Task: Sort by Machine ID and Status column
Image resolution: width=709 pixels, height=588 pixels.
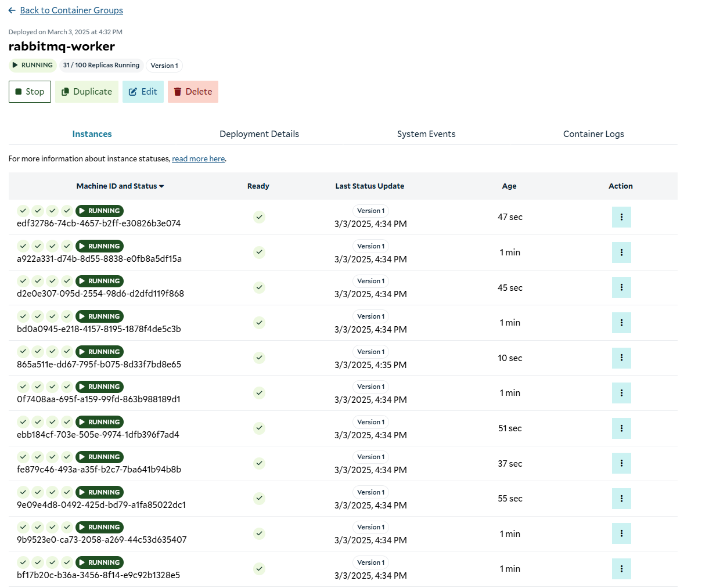Action: click(120, 186)
